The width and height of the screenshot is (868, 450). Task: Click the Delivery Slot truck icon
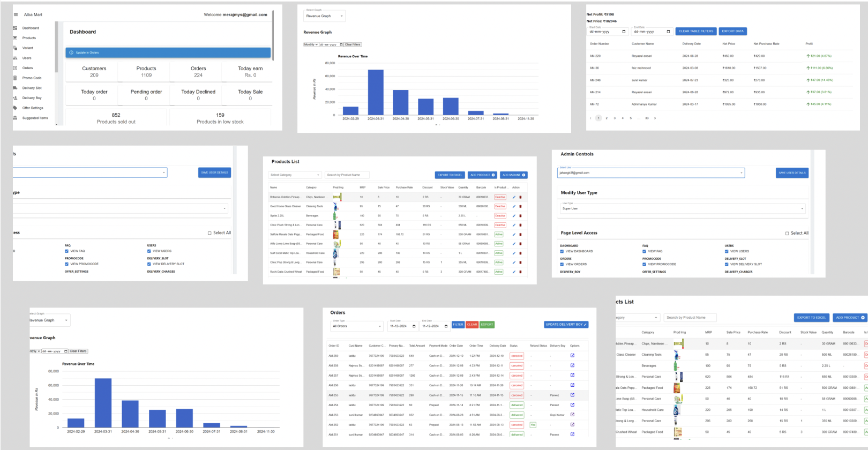click(x=15, y=88)
